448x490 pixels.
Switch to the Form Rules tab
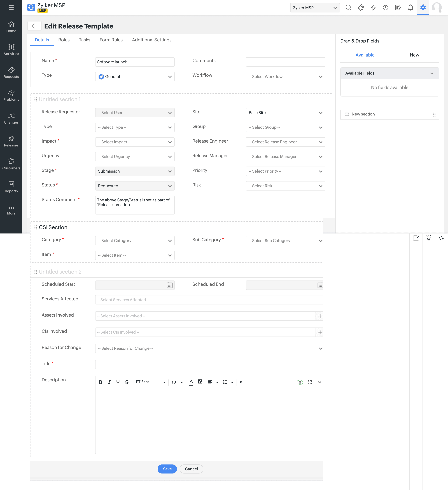tap(111, 40)
